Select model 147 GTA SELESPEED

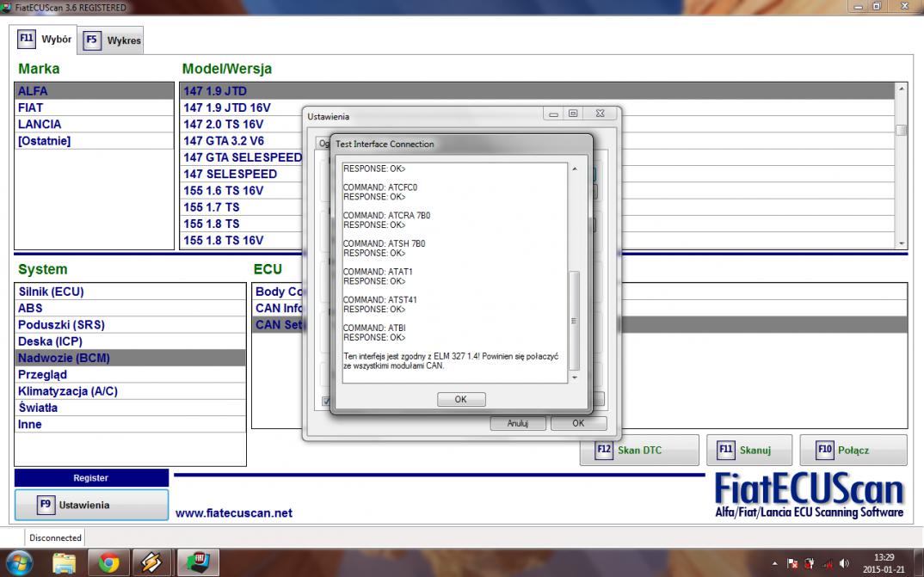[x=240, y=157]
